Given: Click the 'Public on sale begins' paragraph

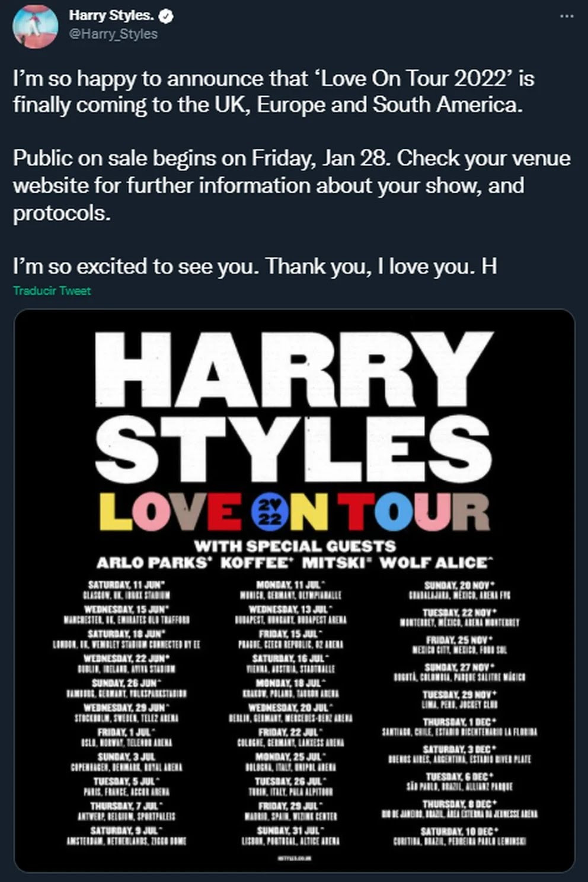Looking at the screenshot, I should tap(292, 186).
